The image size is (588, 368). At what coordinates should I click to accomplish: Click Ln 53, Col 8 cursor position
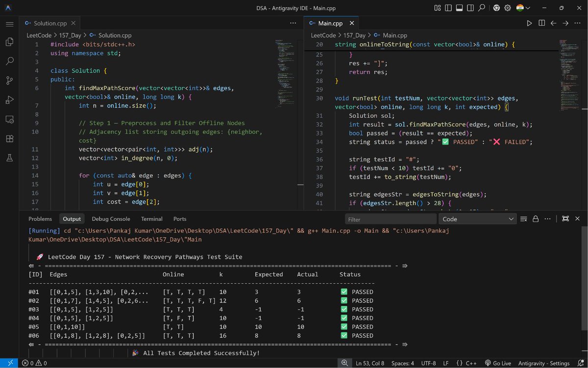[370, 363]
